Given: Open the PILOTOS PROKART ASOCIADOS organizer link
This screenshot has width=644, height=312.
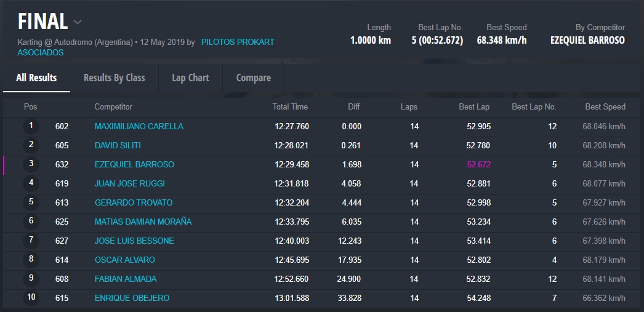Looking at the screenshot, I should [237, 42].
